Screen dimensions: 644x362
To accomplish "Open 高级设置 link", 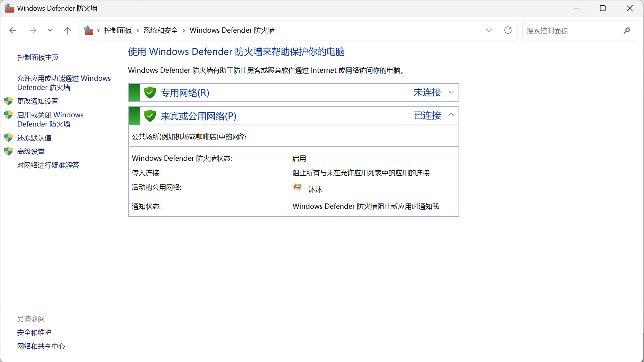I will 31,152.
